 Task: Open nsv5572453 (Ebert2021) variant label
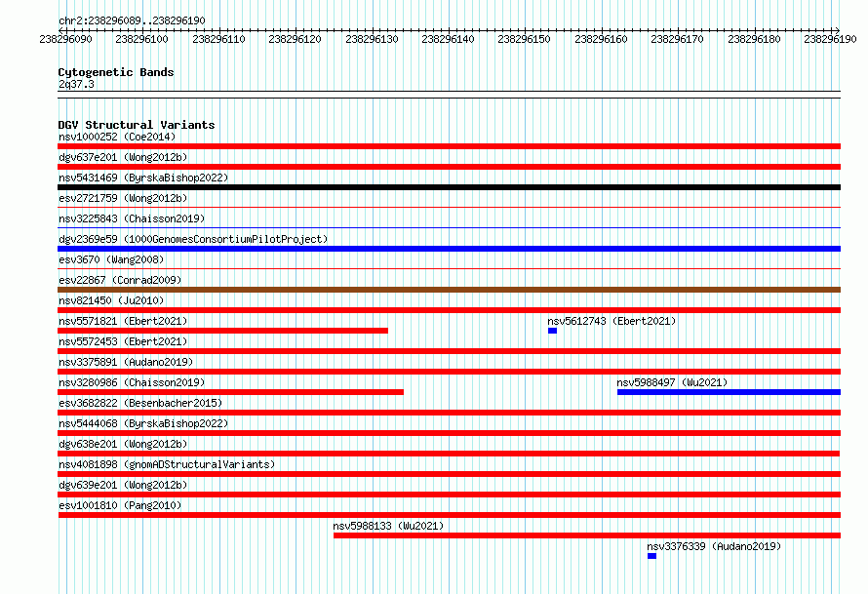click(123, 341)
